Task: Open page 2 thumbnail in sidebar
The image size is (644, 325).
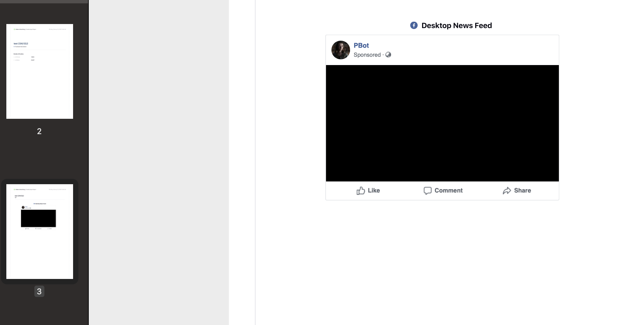Action: [40, 71]
